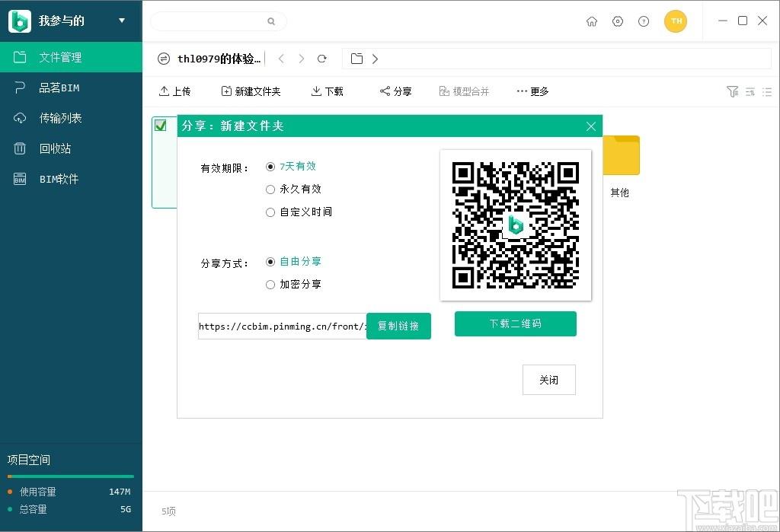Select 永久有效 validity option
The height and width of the screenshot is (532, 780).
tap(293, 189)
